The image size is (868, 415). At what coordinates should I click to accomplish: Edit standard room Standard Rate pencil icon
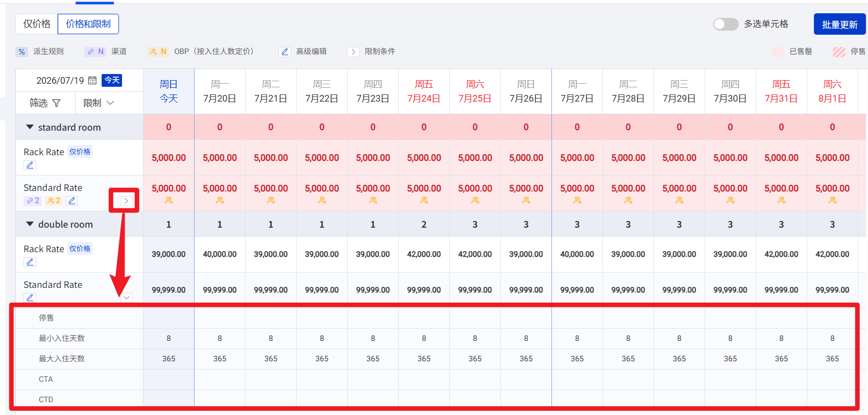72,201
